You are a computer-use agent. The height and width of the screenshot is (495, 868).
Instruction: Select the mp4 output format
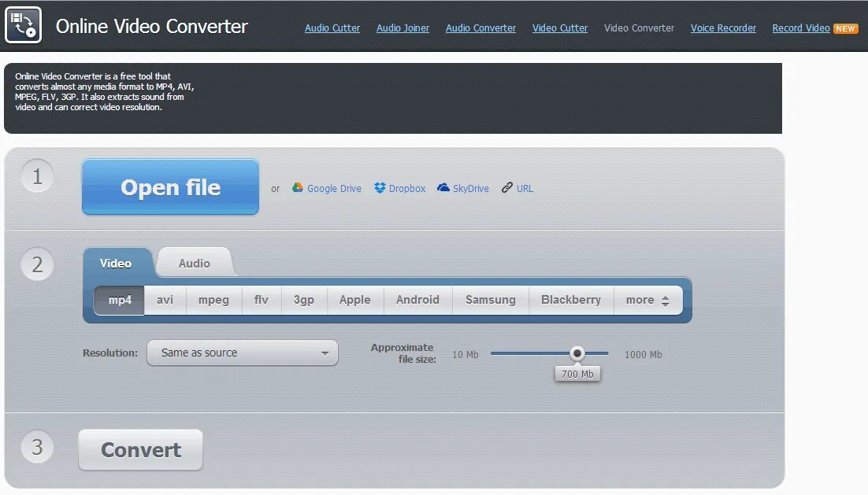pyautogui.click(x=120, y=300)
